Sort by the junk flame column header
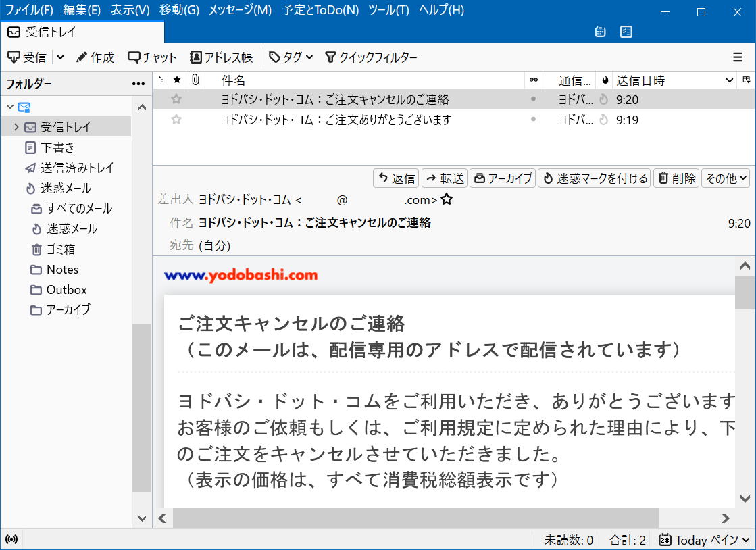756x550 pixels. [x=605, y=80]
